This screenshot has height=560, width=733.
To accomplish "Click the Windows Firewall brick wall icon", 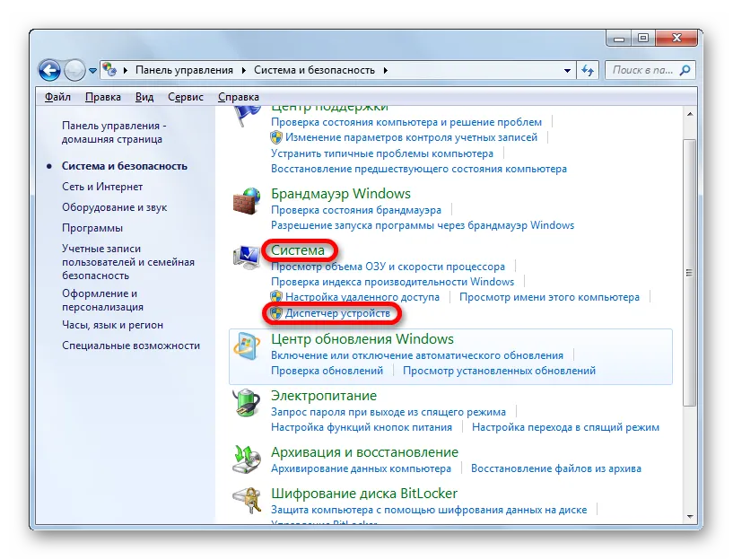I will [247, 201].
